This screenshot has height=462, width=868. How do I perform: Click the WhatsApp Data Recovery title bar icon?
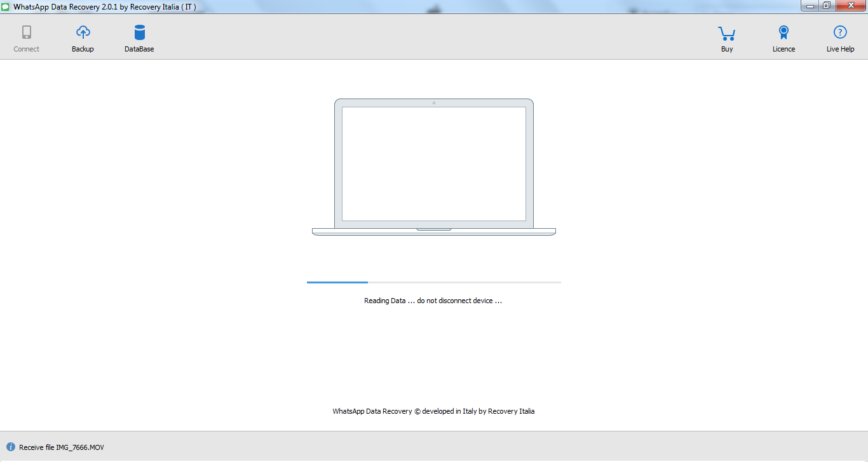click(6, 6)
